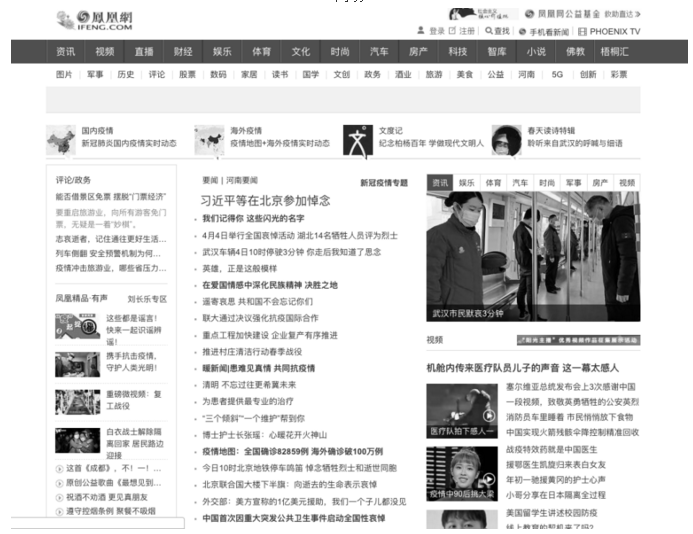
Task: Open the 白衣战士解除隔离 thumbnail
Action: (x=78, y=440)
